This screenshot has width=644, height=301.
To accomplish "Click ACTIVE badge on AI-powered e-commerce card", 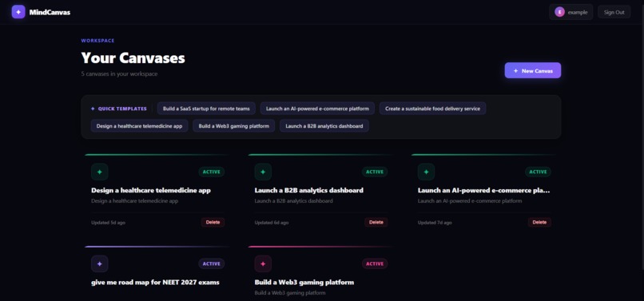I will tap(538, 172).
